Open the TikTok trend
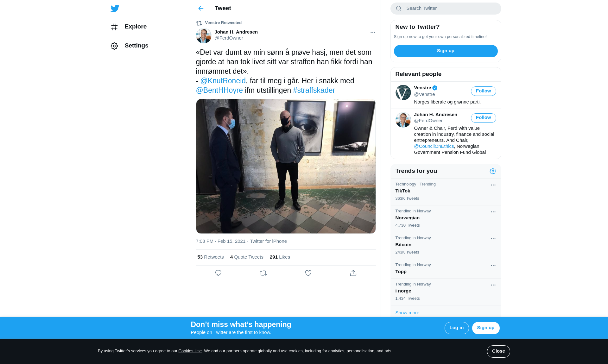 446,192
